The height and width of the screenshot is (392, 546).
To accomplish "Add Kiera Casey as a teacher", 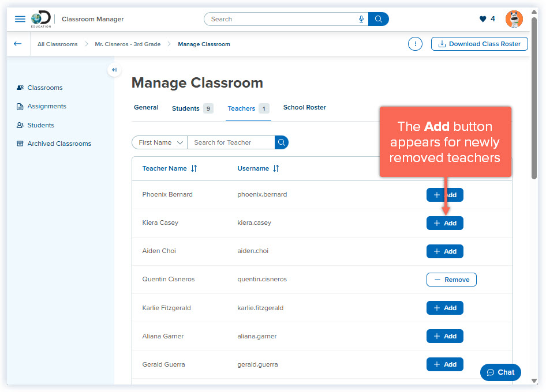I will tap(444, 223).
